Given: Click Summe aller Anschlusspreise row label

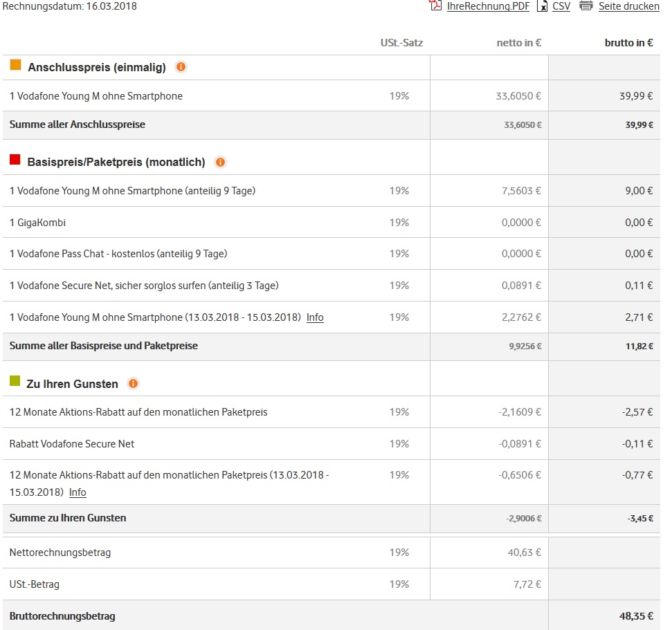Looking at the screenshot, I should (x=77, y=124).
